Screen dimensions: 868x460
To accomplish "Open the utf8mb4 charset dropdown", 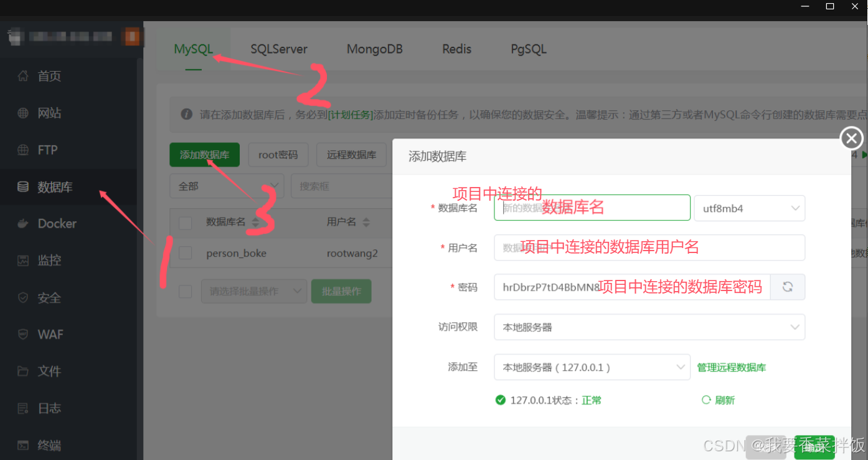I will click(x=750, y=208).
